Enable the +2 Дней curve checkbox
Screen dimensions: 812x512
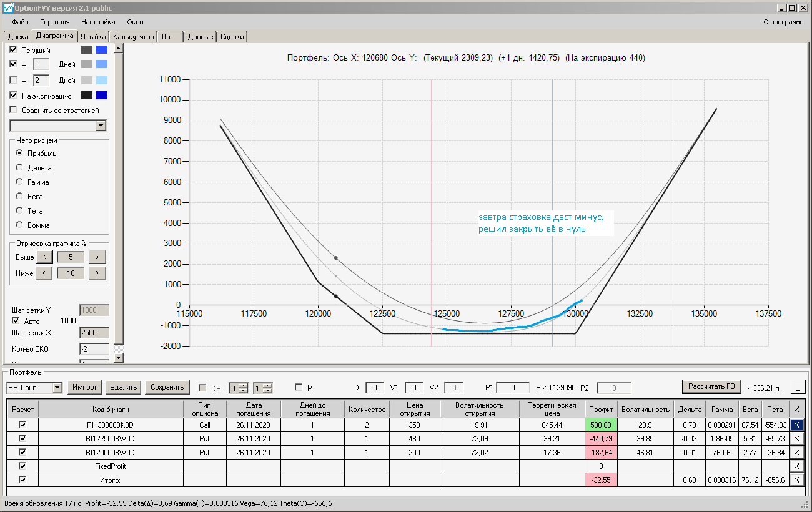(14, 80)
